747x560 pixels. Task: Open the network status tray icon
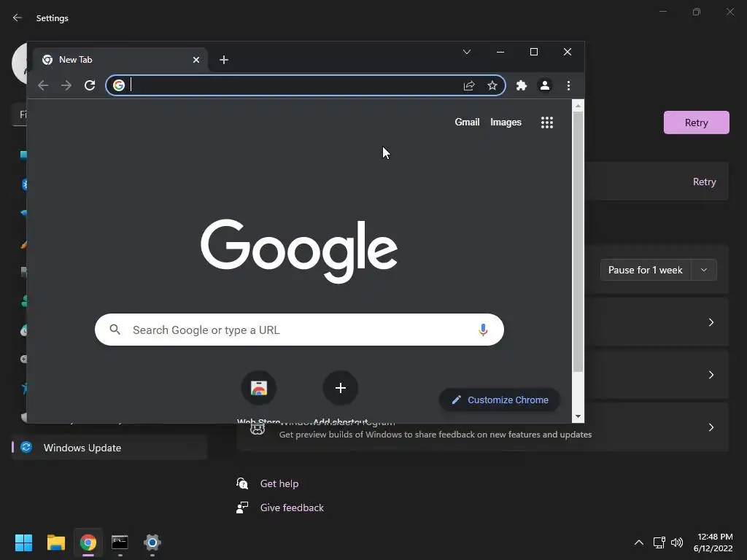[x=659, y=542]
